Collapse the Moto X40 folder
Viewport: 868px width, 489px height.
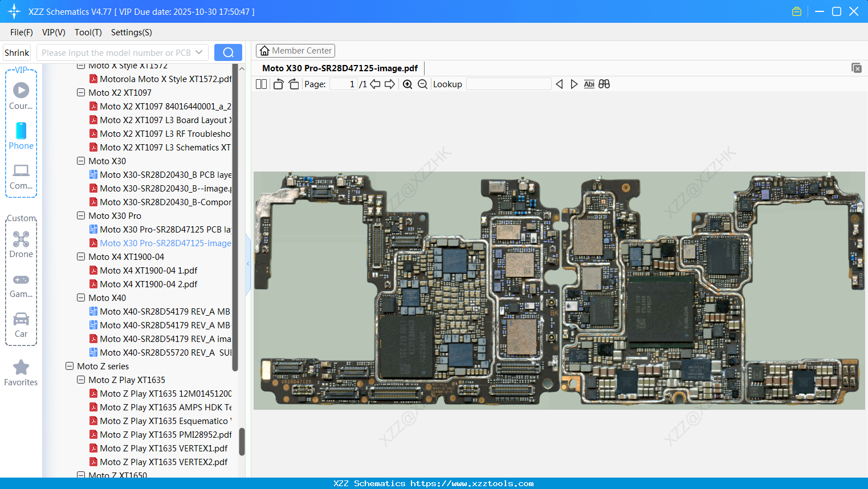click(x=81, y=298)
